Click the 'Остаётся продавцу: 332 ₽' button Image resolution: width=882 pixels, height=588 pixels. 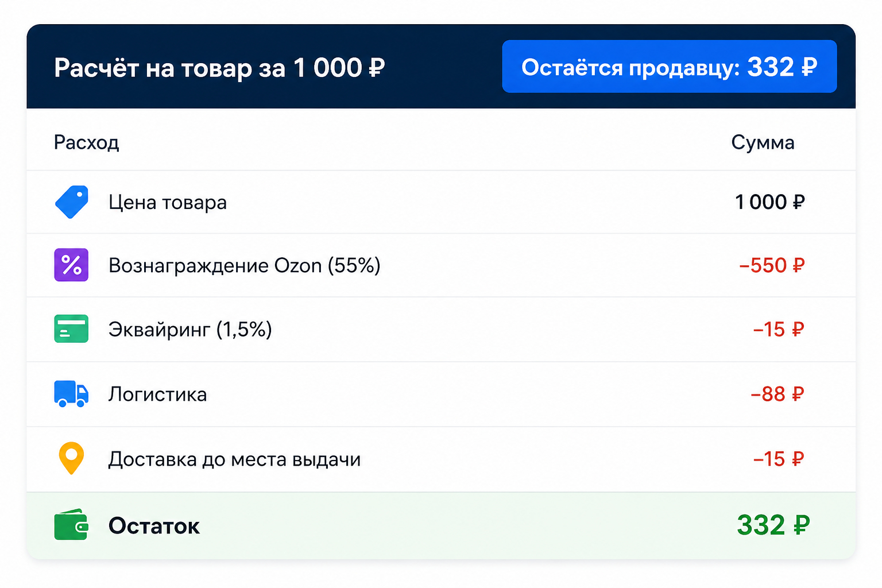click(x=670, y=67)
